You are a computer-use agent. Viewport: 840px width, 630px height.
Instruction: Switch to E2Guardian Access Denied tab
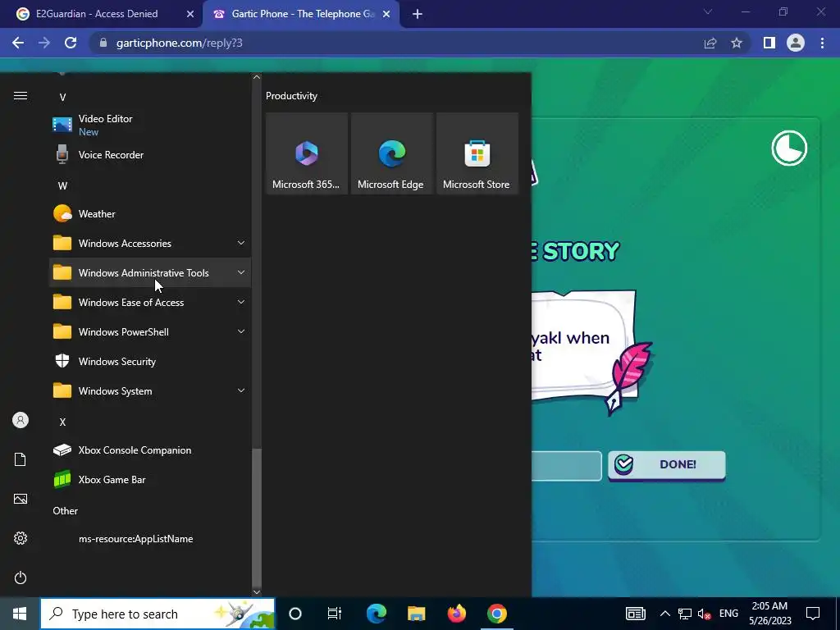(x=97, y=14)
